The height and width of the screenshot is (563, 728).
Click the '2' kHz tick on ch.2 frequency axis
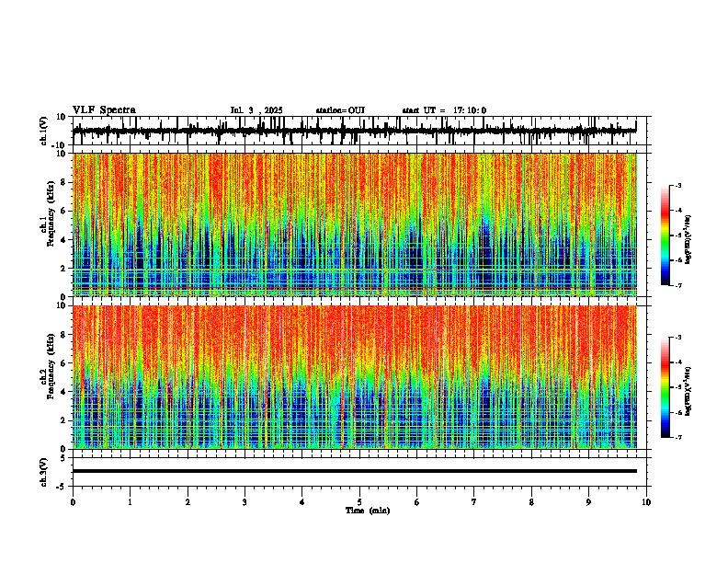point(63,420)
